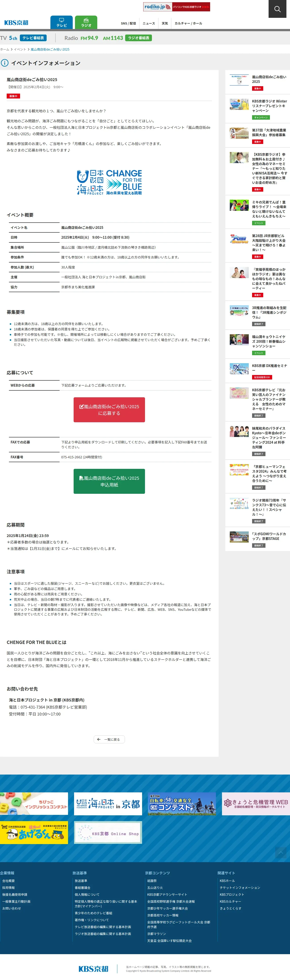This screenshot has width=290, height=980.
Task: Open the ちびっこイングリッシュコンテスト banner
Action: click(x=34, y=804)
